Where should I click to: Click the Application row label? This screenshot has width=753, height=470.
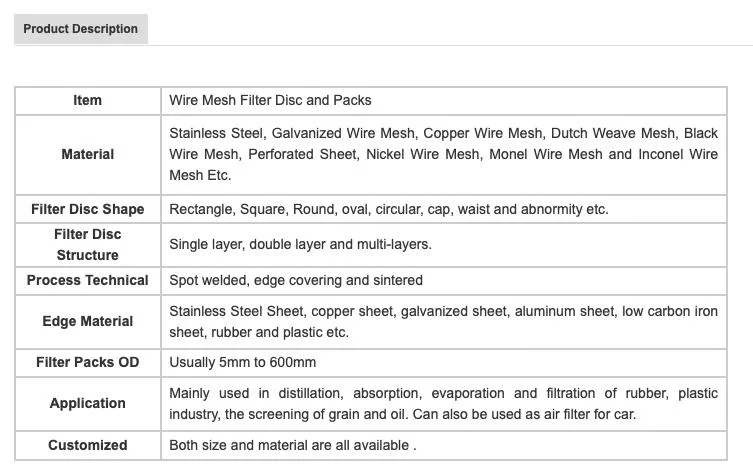88,403
